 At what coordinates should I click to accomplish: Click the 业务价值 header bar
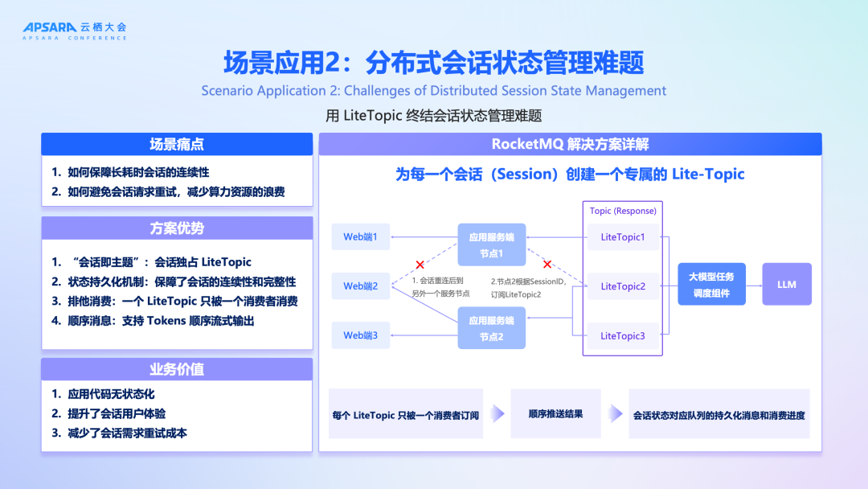pyautogui.click(x=177, y=368)
